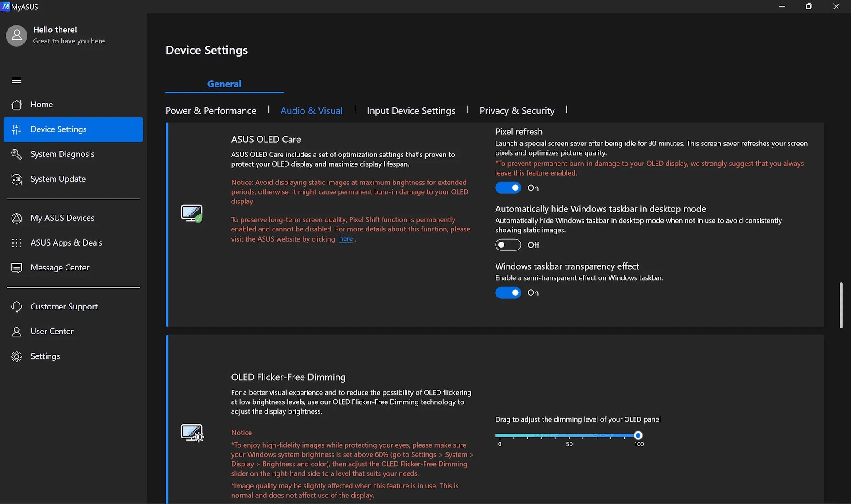The image size is (851, 504).
Task: Switch to Power & Performance tab
Action: (x=211, y=111)
